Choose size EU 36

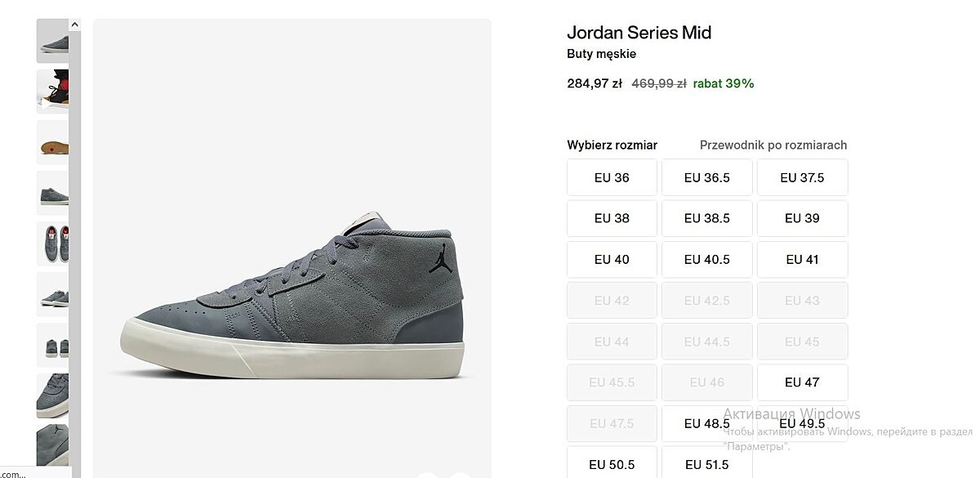click(x=612, y=177)
